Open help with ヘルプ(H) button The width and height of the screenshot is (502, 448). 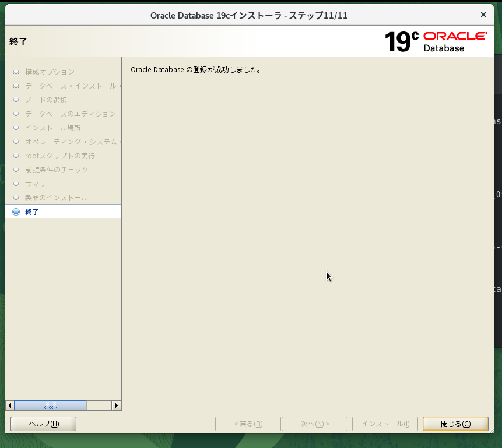point(44,424)
